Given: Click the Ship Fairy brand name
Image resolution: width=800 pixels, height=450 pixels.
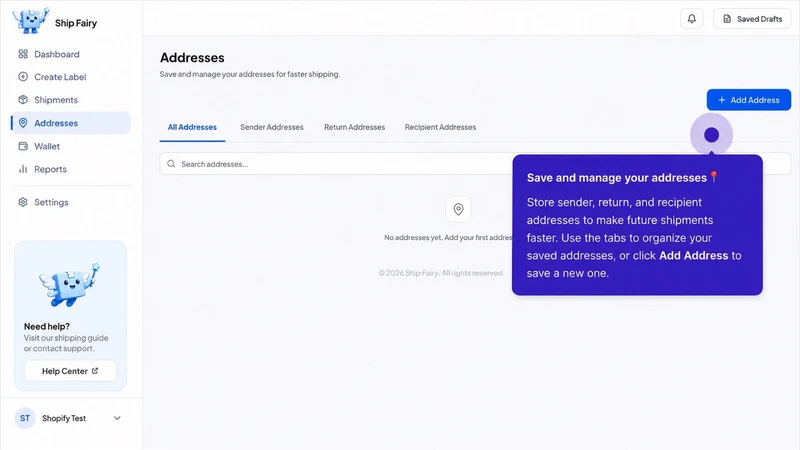Looking at the screenshot, I should coord(76,23).
